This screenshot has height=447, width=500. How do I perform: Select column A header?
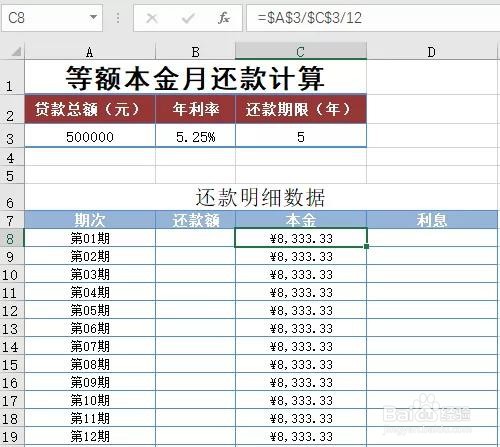pos(90,52)
